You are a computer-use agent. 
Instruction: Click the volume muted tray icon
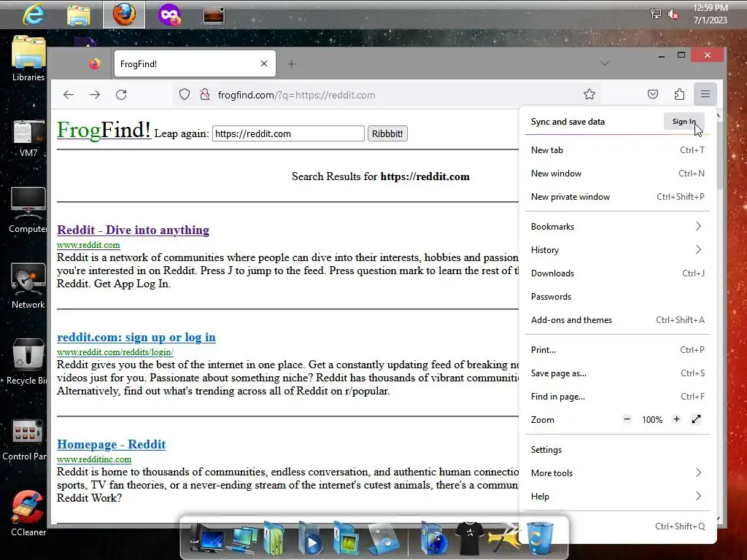673,15
